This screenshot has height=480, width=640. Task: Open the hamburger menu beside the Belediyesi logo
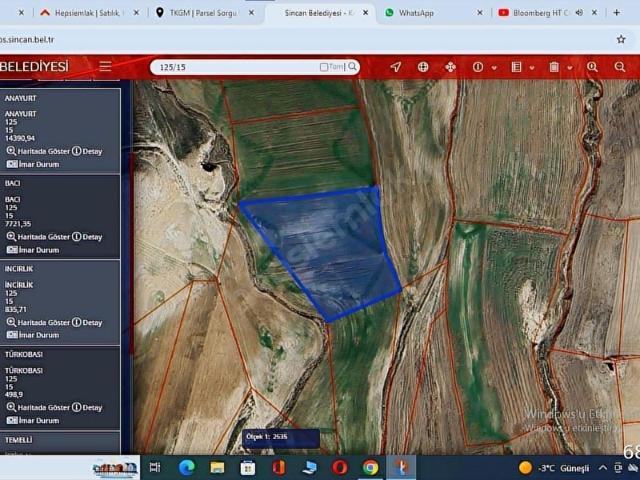click(x=105, y=67)
